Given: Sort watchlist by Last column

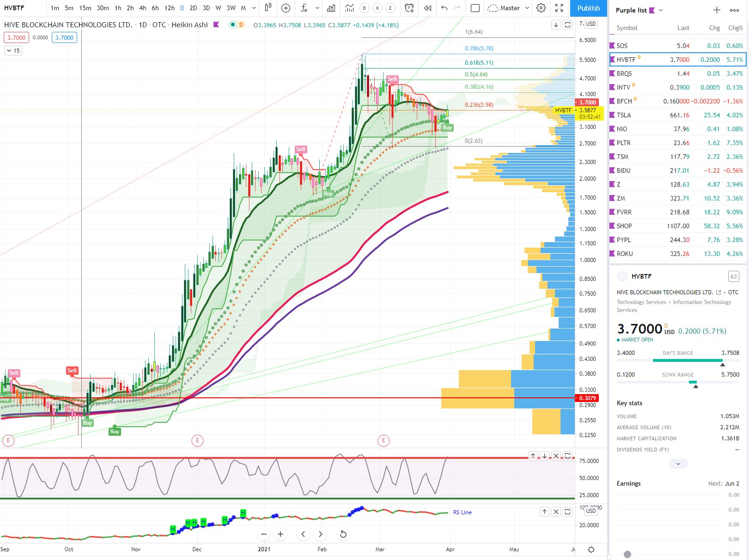Looking at the screenshot, I should (683, 28).
